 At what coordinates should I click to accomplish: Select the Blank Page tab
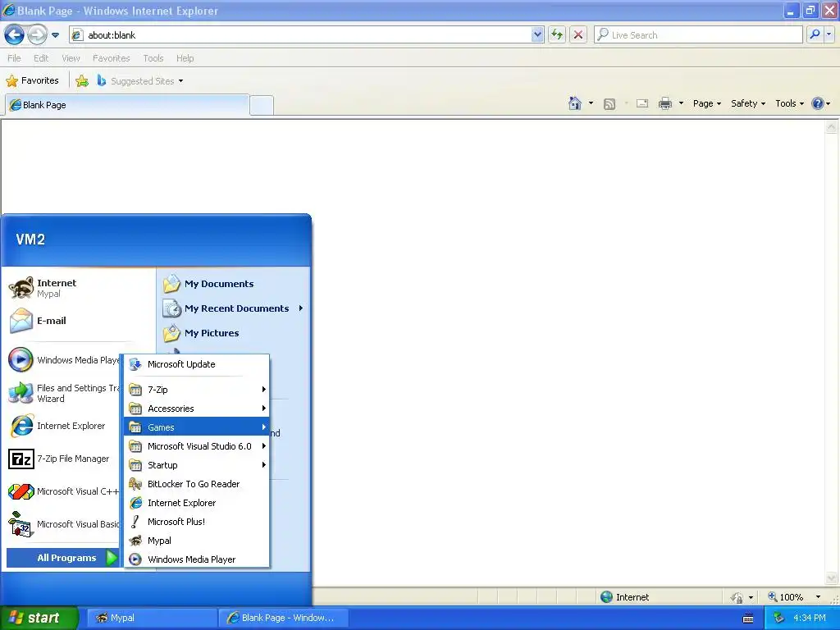[x=127, y=105]
